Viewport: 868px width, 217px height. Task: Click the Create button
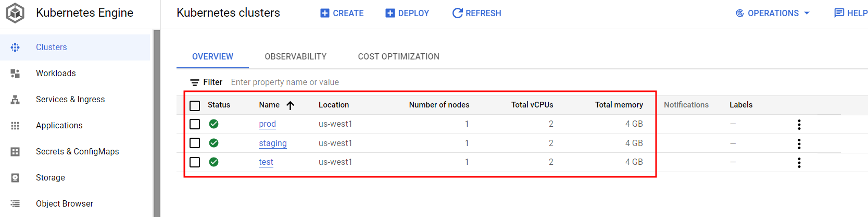coord(342,13)
